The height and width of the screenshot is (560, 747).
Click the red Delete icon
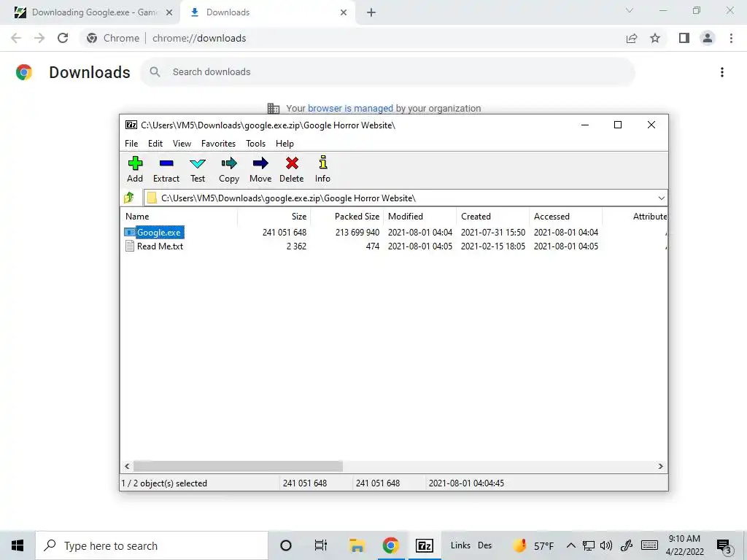(x=292, y=164)
